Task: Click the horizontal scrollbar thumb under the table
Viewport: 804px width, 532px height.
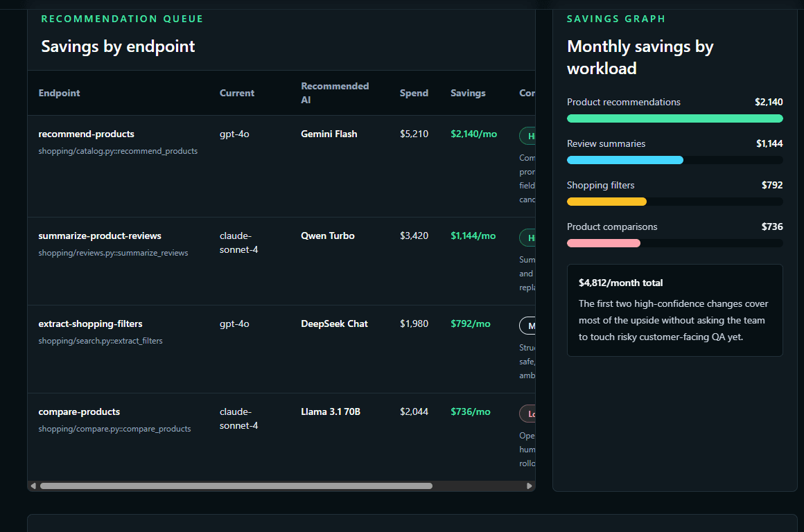Action: click(x=236, y=486)
